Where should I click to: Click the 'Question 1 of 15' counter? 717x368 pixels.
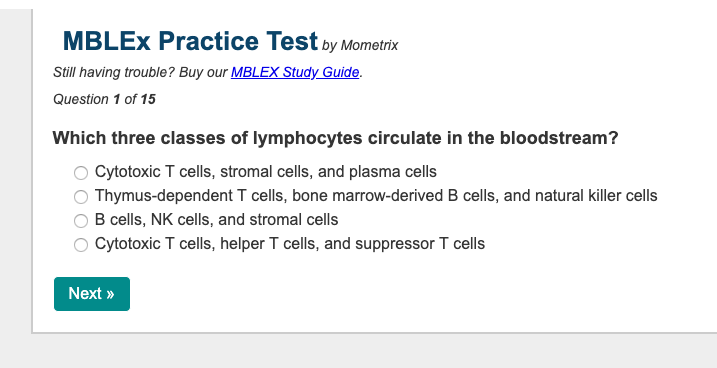pos(104,99)
